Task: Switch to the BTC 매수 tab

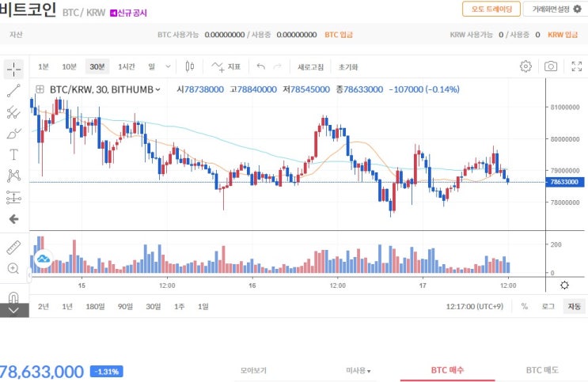Action: point(447,370)
